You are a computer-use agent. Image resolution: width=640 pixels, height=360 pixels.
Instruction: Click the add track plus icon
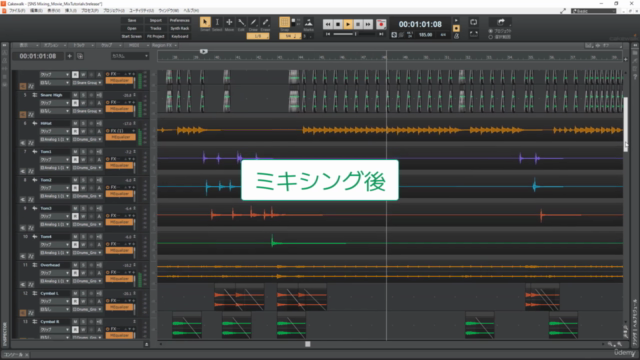pyautogui.click(x=69, y=56)
